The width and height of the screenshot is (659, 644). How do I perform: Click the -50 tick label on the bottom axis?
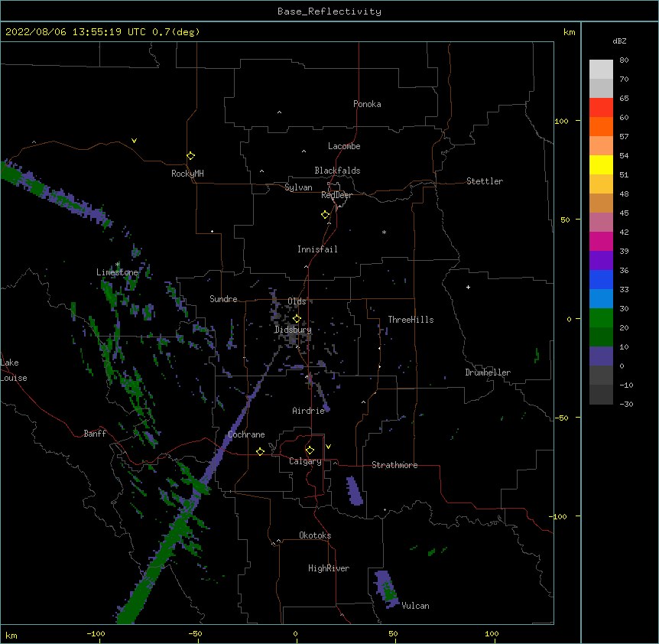click(x=195, y=633)
